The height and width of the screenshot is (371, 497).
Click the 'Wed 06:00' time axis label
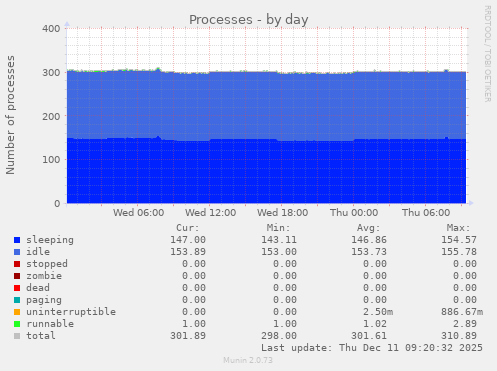point(138,213)
